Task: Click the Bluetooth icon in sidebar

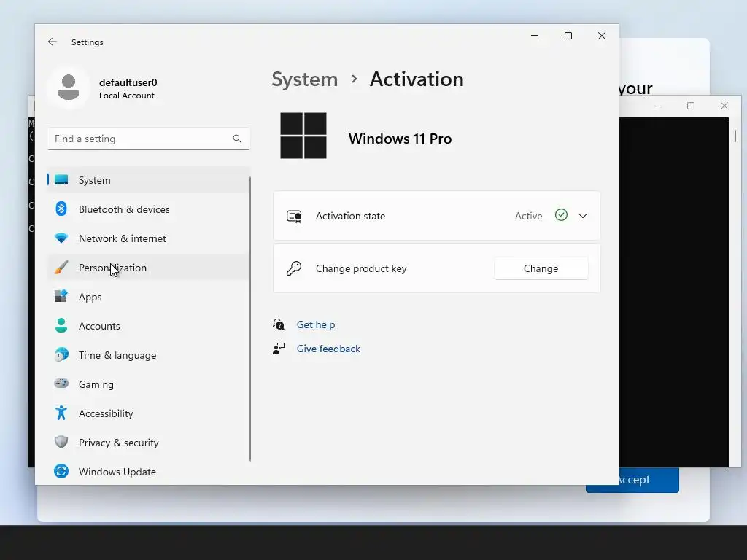Action: click(61, 209)
